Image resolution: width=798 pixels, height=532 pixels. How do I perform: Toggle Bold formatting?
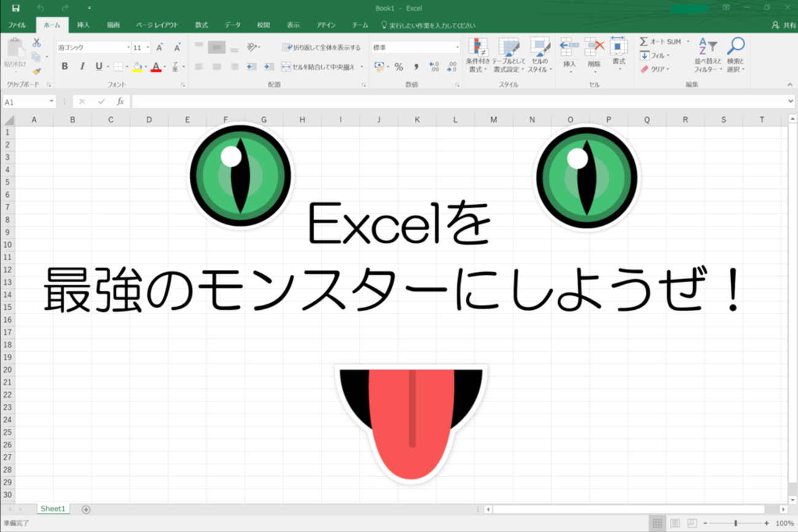64,66
